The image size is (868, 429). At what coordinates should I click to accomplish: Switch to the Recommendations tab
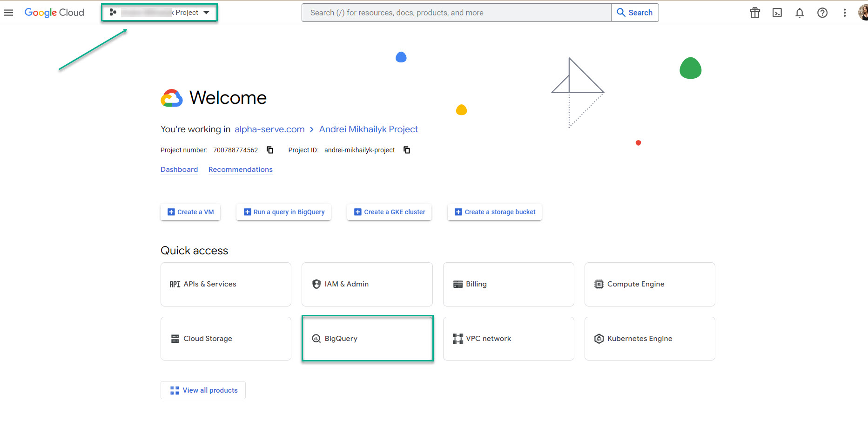[240, 169]
